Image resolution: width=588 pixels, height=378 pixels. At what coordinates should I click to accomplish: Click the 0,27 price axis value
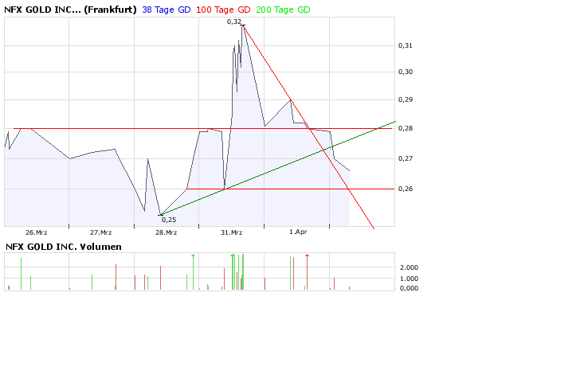[x=406, y=158]
